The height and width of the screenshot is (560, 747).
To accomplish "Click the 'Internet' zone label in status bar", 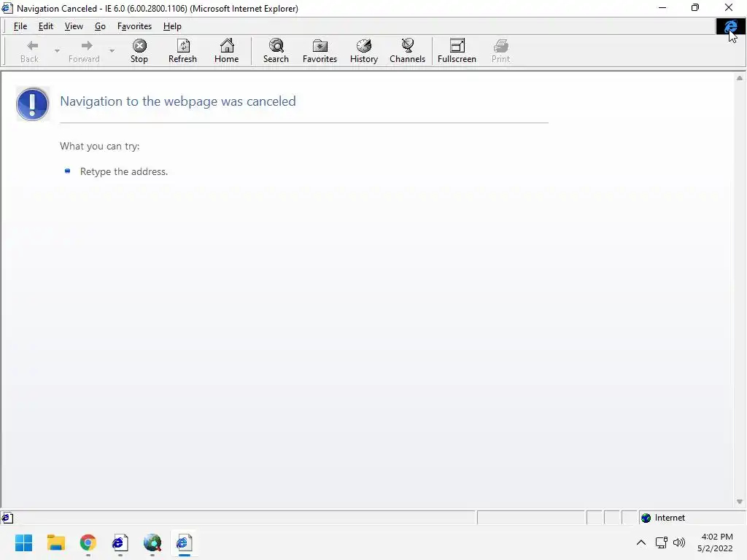I will (x=670, y=518).
